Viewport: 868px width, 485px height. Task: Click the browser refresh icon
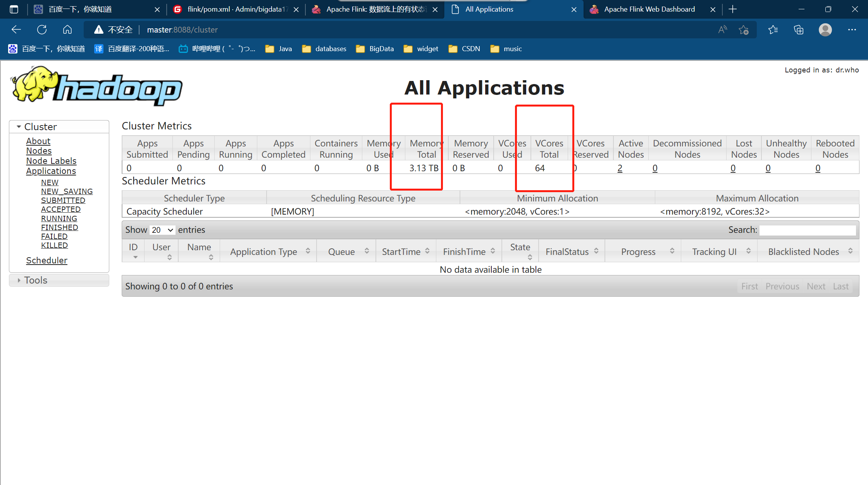tap(42, 30)
